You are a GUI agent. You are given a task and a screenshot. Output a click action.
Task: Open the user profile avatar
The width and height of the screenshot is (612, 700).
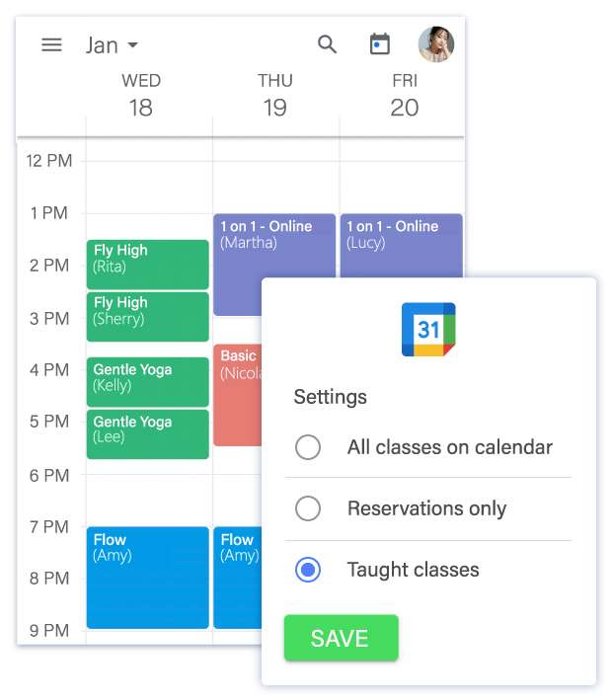click(x=436, y=44)
